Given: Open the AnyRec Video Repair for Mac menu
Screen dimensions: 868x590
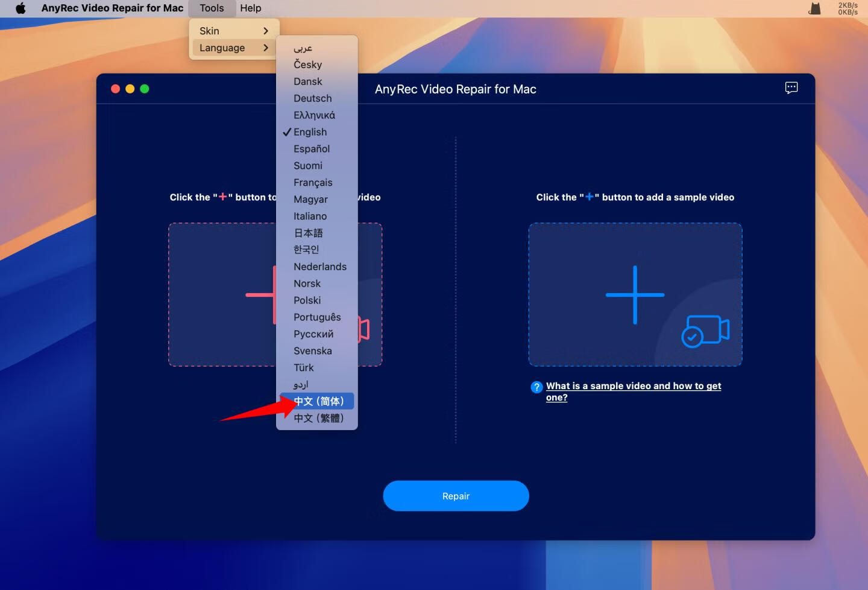Looking at the screenshot, I should tap(112, 8).
